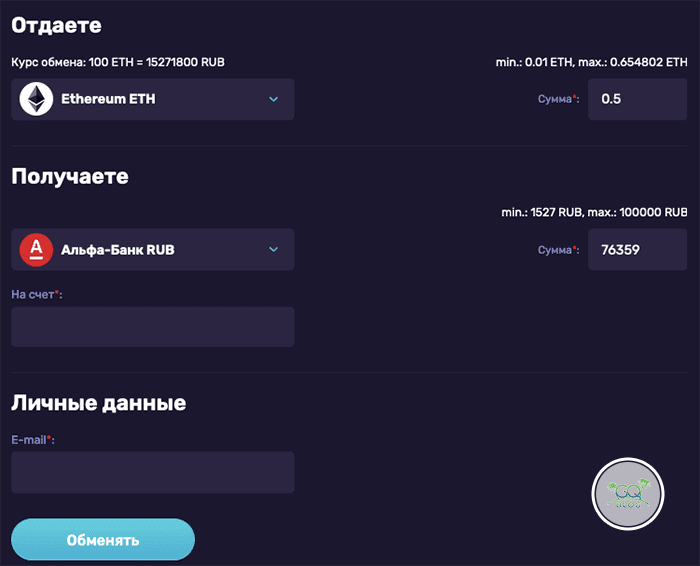The width and height of the screenshot is (700, 566).
Task: Click the Отдаете heading
Action: [56, 25]
